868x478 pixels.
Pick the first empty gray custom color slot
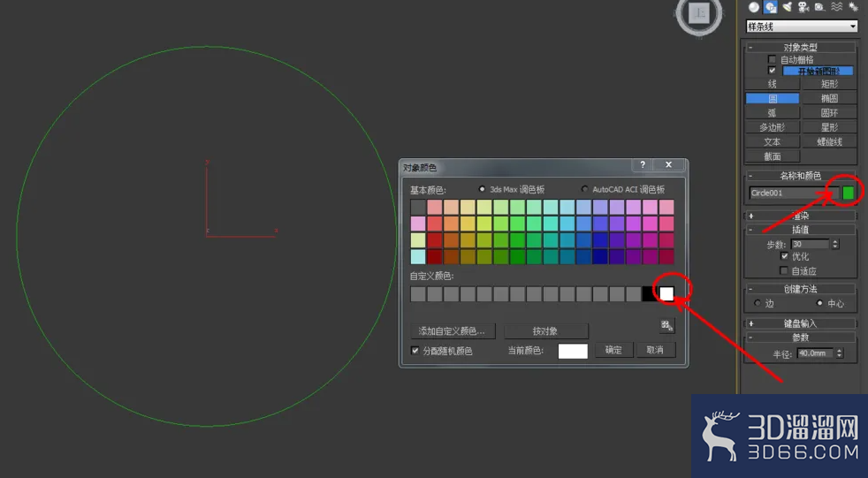point(418,293)
